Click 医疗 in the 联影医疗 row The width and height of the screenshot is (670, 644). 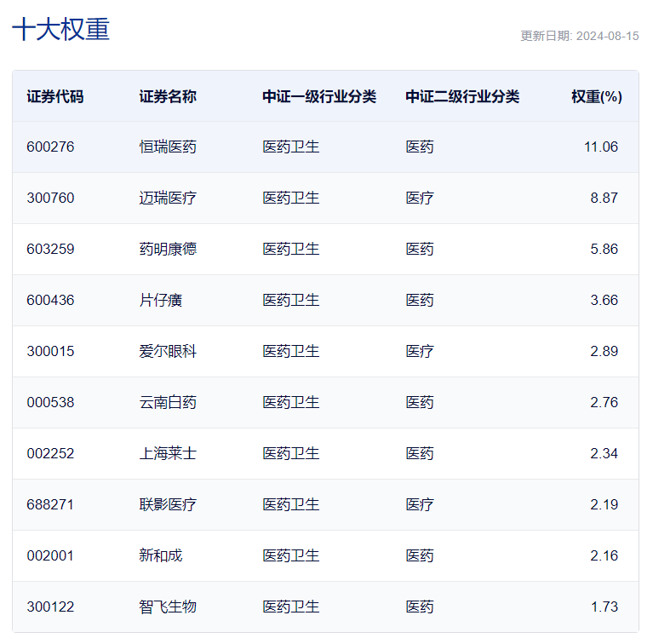pos(420,504)
